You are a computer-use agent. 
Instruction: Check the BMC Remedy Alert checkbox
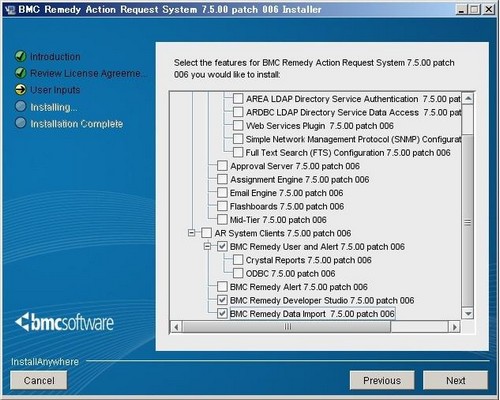(x=222, y=287)
